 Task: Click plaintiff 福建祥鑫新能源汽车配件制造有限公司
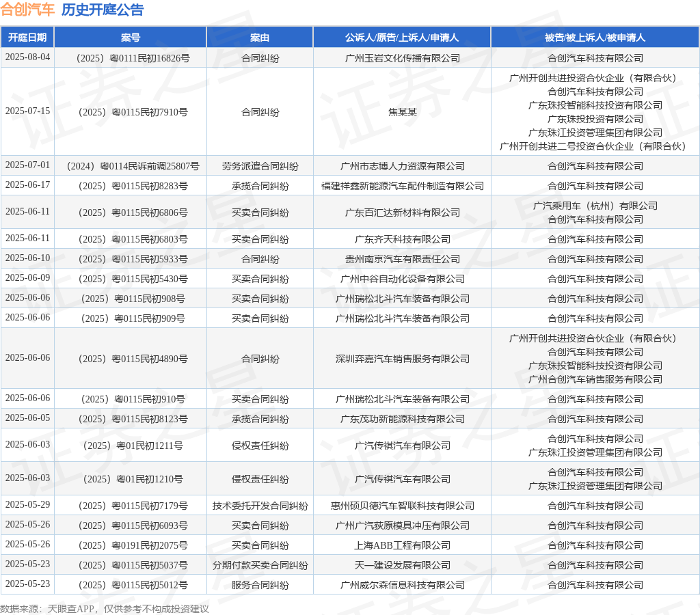tap(402, 186)
